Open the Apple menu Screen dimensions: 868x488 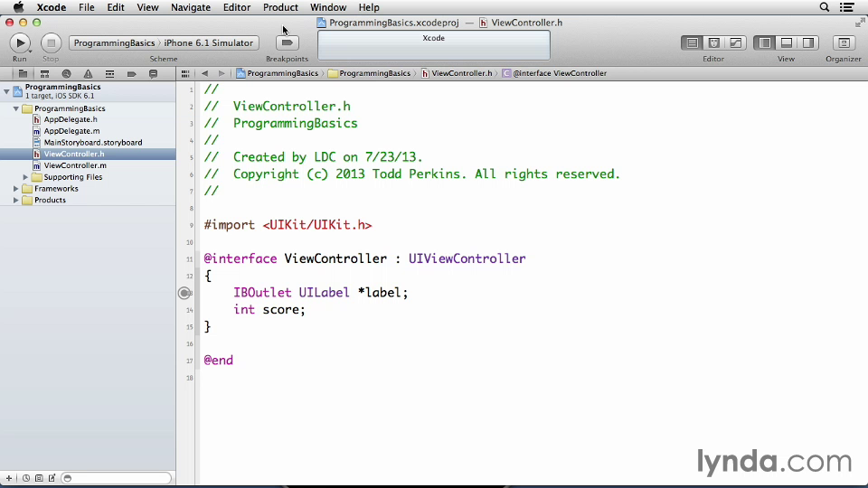[x=18, y=7]
